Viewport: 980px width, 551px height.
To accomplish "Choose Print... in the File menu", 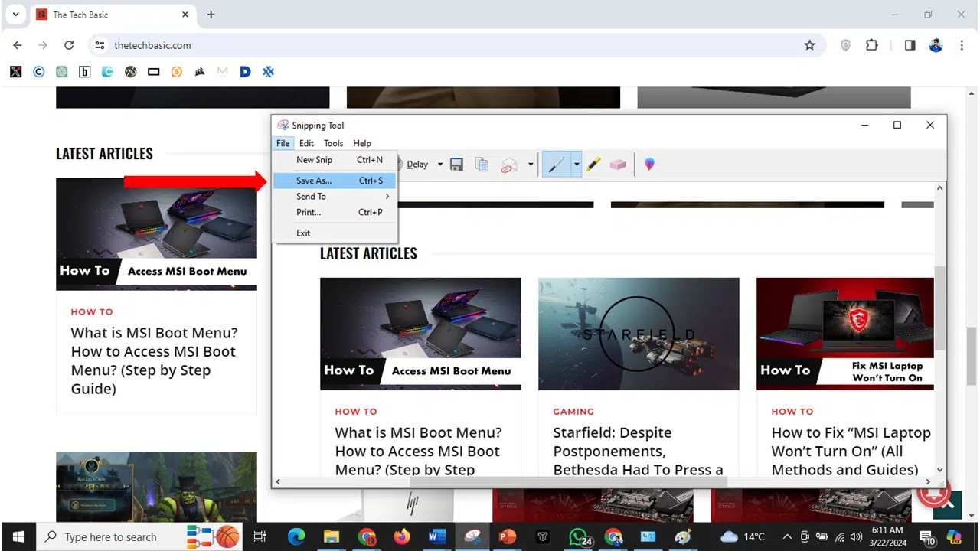I will coord(335,212).
